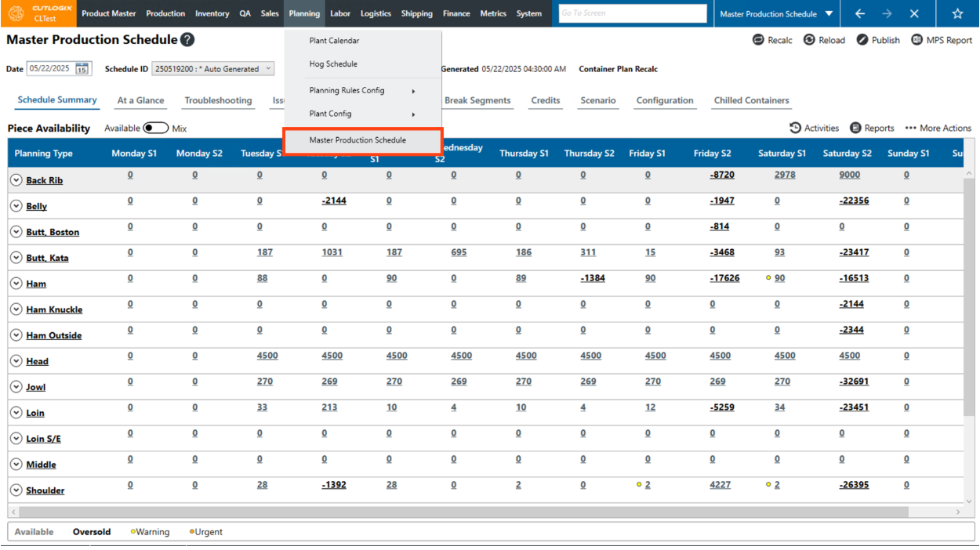Switch to the Troubleshooting tab
This screenshot has width=980, height=550.
pyautogui.click(x=218, y=100)
